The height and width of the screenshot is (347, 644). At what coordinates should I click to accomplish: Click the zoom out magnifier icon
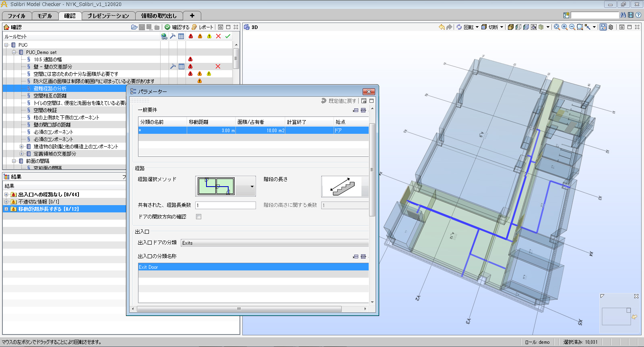tap(572, 27)
